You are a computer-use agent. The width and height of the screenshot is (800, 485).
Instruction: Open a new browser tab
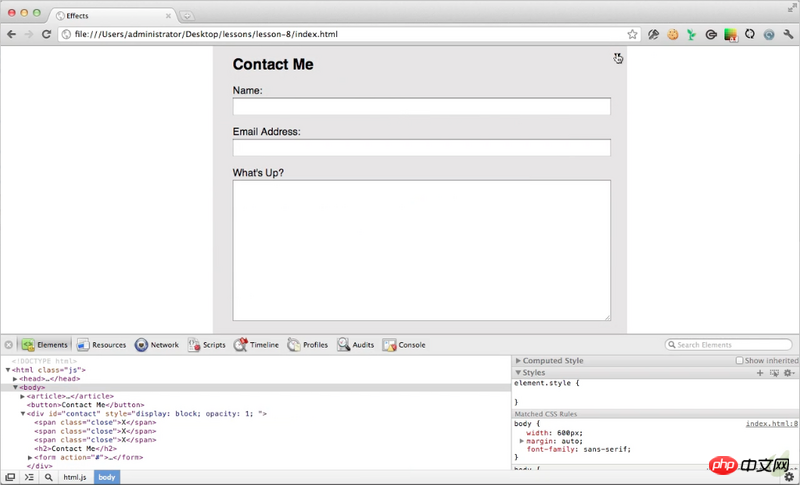pyautogui.click(x=187, y=16)
